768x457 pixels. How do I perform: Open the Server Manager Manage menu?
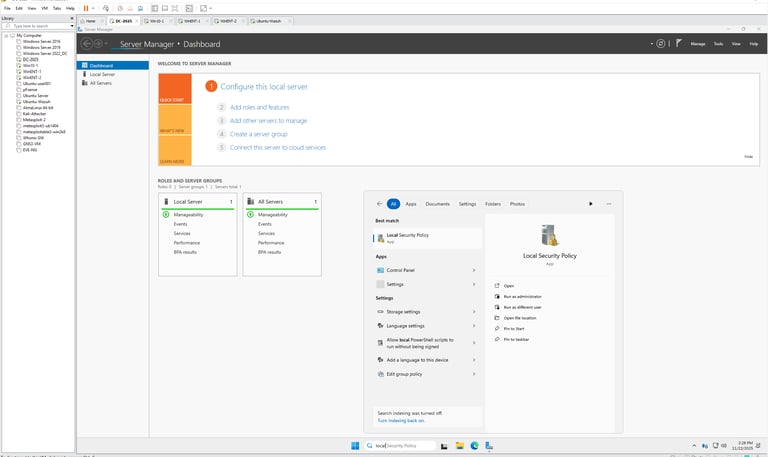click(x=698, y=44)
